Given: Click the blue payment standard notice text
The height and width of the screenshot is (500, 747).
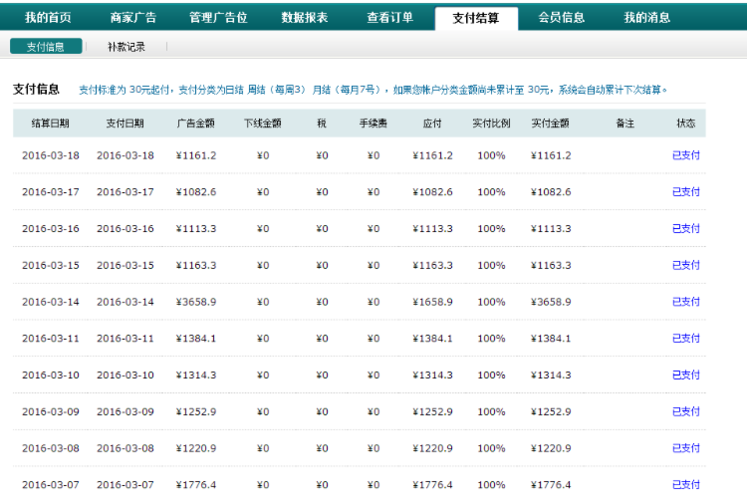Looking at the screenshot, I should [373, 90].
